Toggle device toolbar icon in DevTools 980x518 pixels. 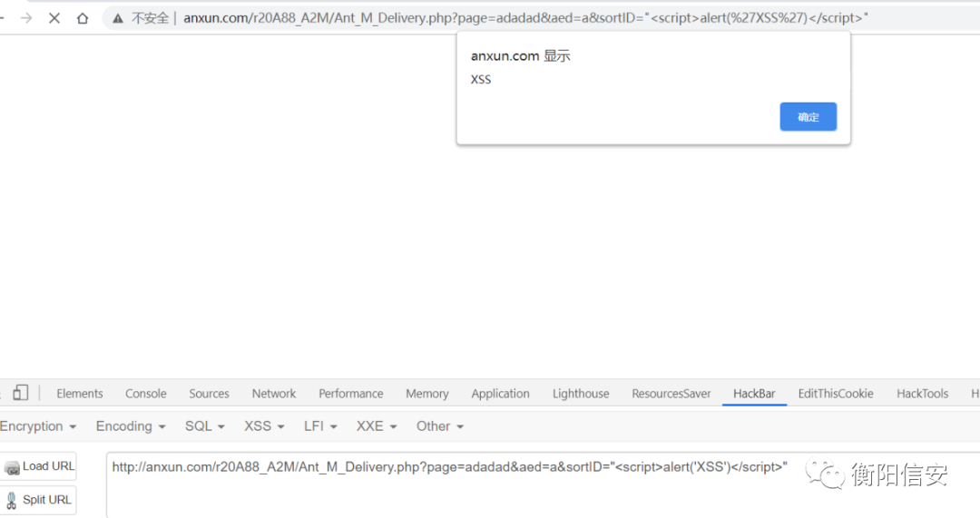21,393
